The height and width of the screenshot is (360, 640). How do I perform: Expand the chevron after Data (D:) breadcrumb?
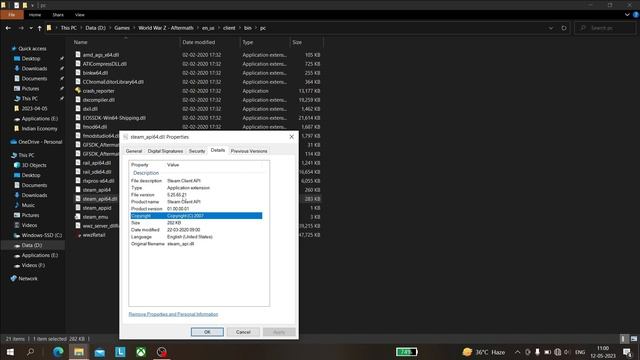pyautogui.click(x=109, y=28)
